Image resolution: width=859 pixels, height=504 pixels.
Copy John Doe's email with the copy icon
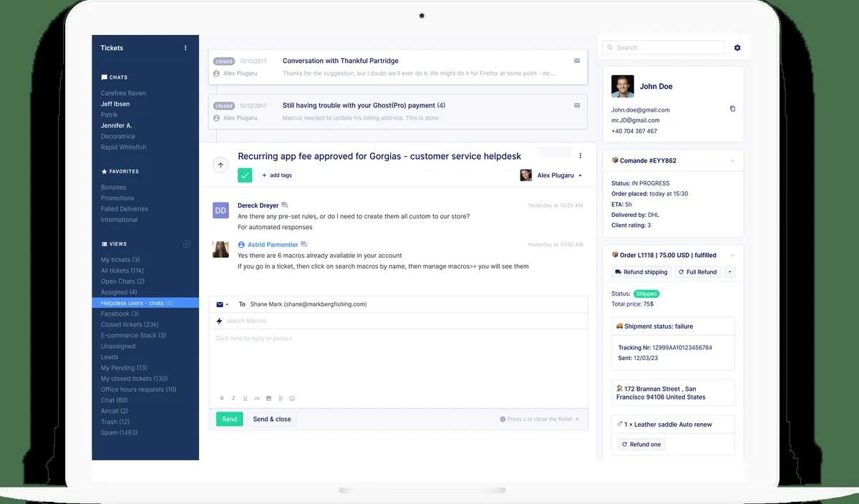coord(732,109)
